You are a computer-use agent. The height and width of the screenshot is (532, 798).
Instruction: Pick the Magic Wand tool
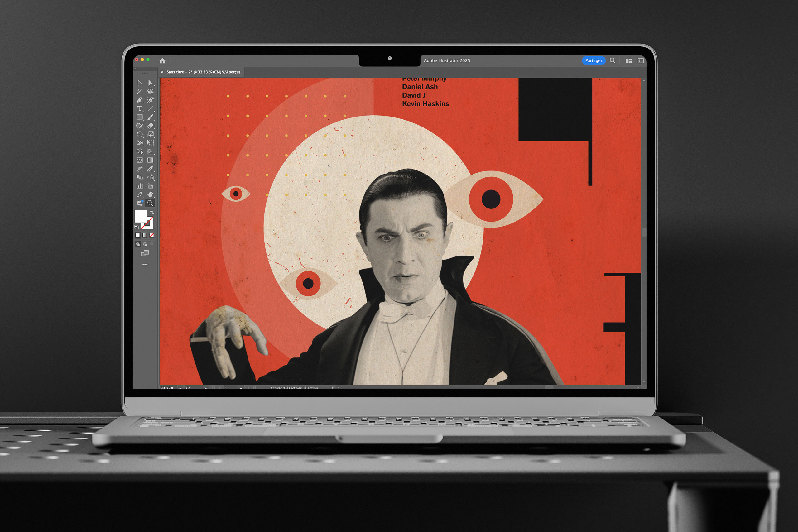pos(139,92)
